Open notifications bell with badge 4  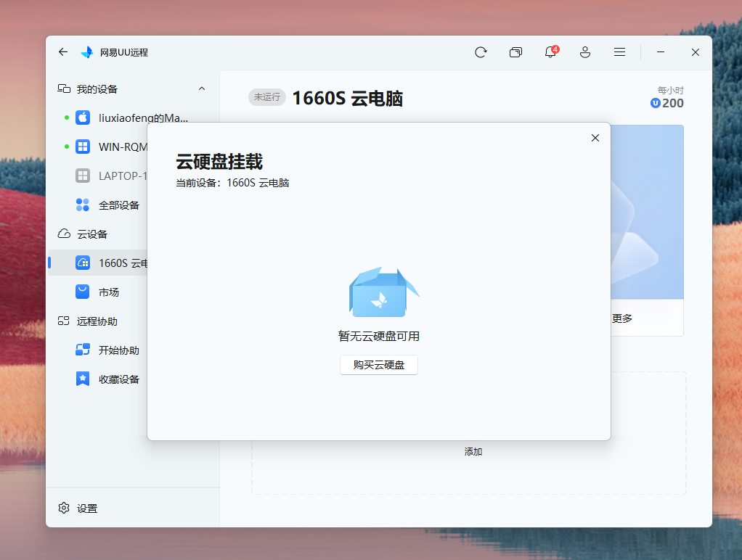(x=551, y=52)
